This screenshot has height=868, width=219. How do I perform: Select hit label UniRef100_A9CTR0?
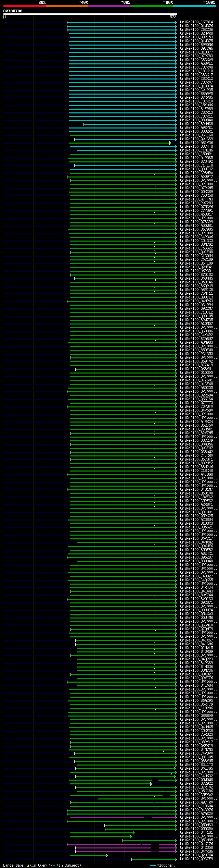tap(196, 803)
